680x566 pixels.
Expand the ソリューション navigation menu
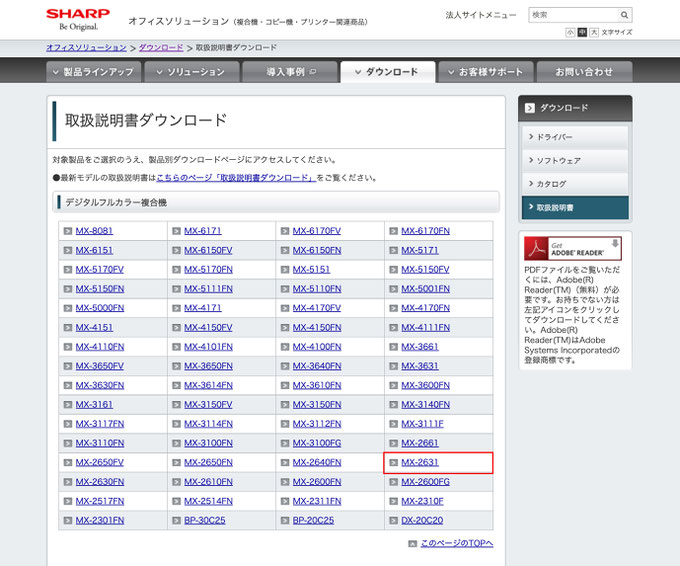pyautogui.click(x=192, y=72)
